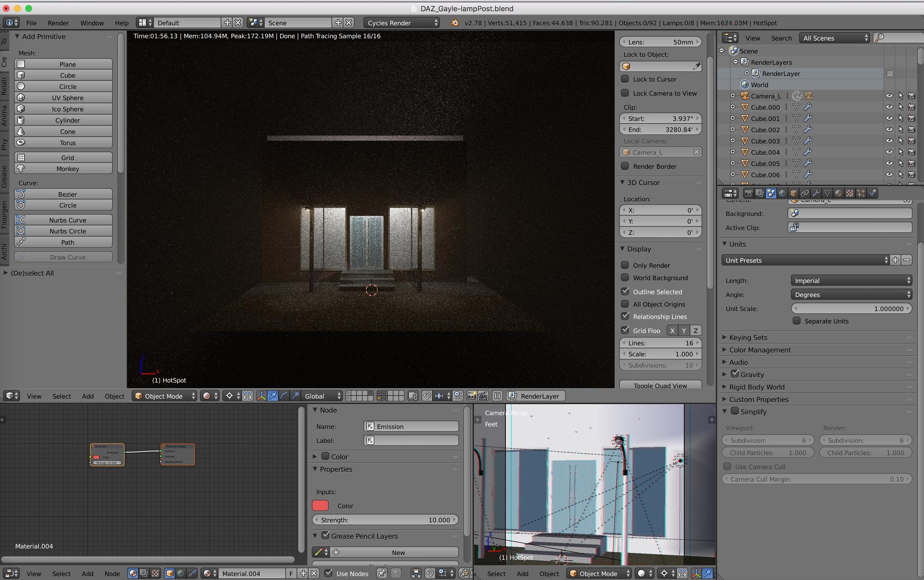The width and height of the screenshot is (924, 580).
Task: Open the Physics properties tab
Action: point(872,193)
